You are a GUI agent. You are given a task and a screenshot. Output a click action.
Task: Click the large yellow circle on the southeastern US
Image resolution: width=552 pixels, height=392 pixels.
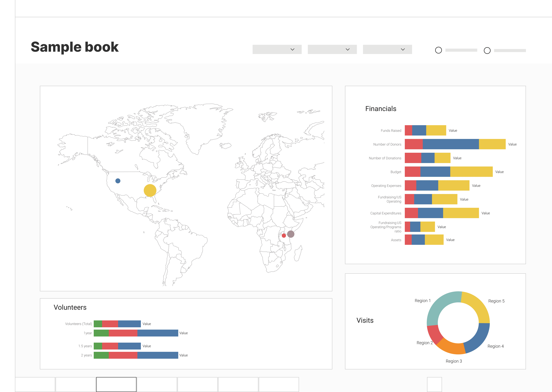click(150, 190)
